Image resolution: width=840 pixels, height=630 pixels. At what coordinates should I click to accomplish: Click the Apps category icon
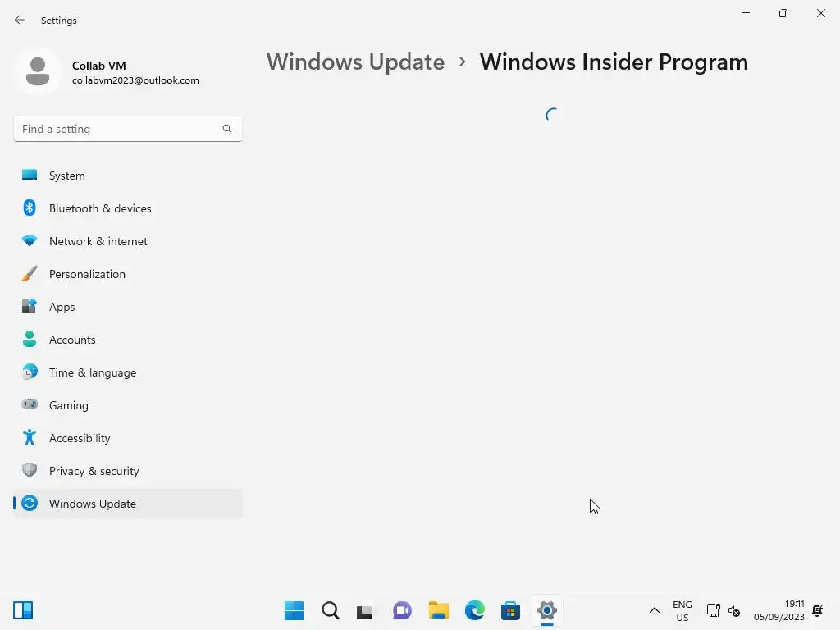pos(30,307)
